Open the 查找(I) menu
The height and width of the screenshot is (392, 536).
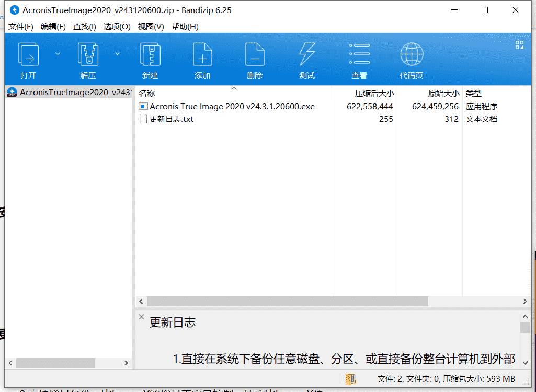pos(84,27)
